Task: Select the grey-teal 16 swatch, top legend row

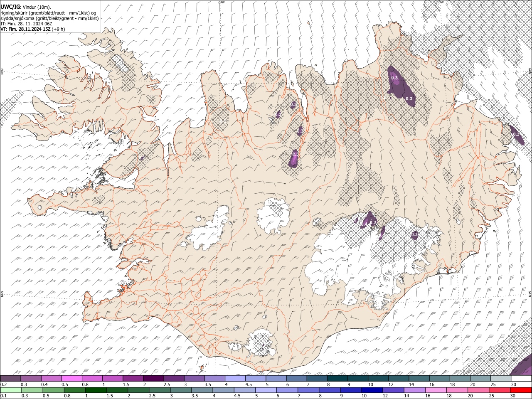Action: point(440,379)
